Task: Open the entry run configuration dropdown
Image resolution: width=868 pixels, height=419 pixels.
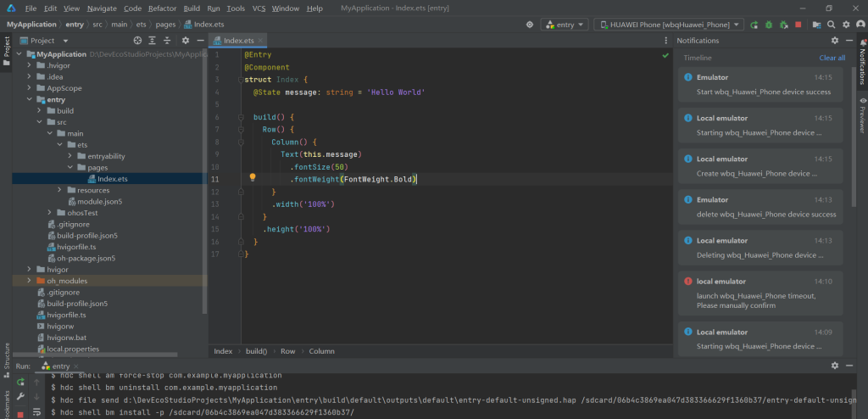Action: pyautogui.click(x=565, y=25)
